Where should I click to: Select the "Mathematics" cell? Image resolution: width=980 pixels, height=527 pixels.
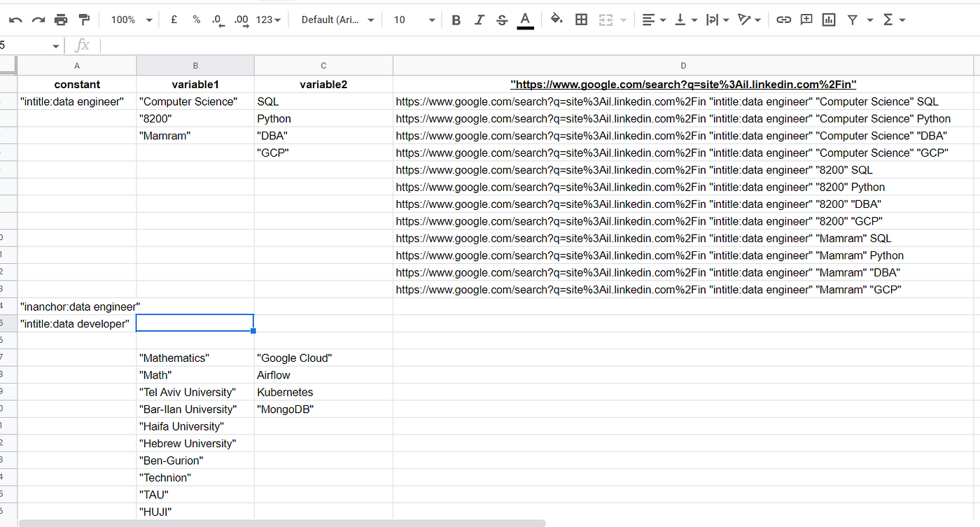[195, 358]
